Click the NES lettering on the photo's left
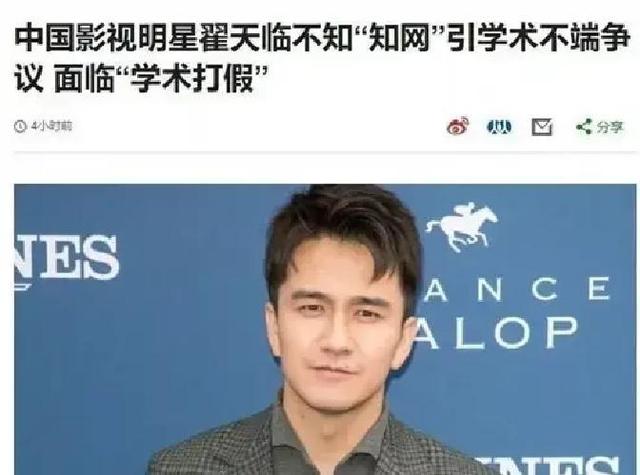The width and height of the screenshot is (640, 475). (67, 259)
